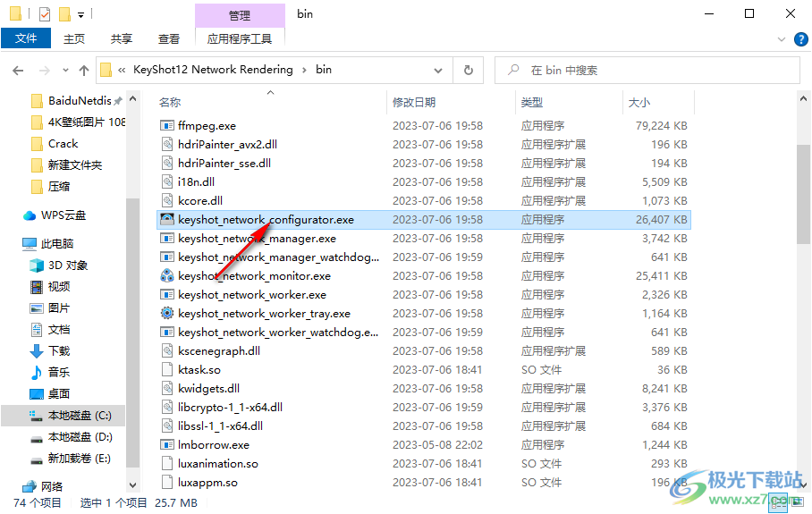This screenshot has height=514, width=812.
Task: Open 本地磁盘 (D:) in sidebar
Action: coord(71,437)
